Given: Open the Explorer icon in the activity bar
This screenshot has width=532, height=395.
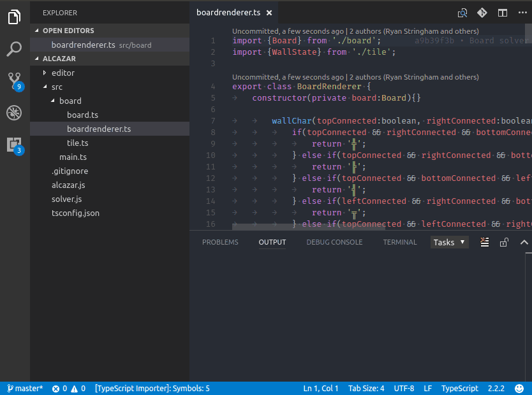Looking at the screenshot, I should tap(14, 17).
